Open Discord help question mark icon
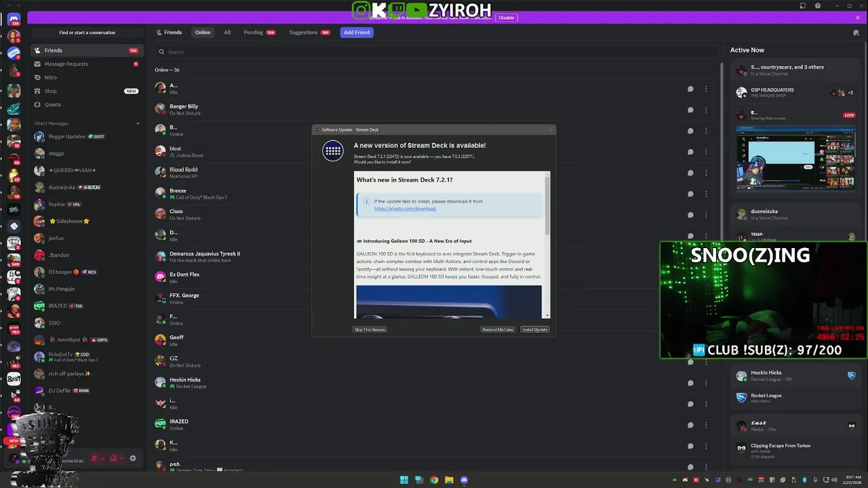868x488 pixels. 818,6
